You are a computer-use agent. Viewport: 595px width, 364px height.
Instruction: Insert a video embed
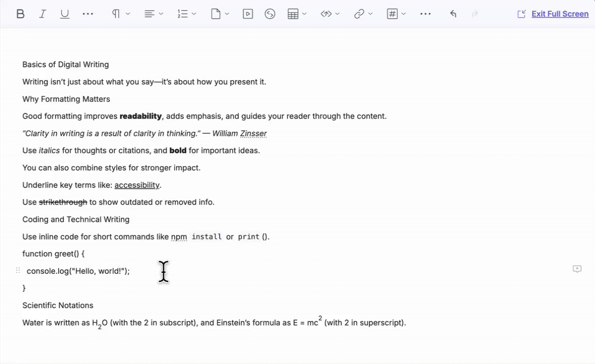pyautogui.click(x=247, y=14)
